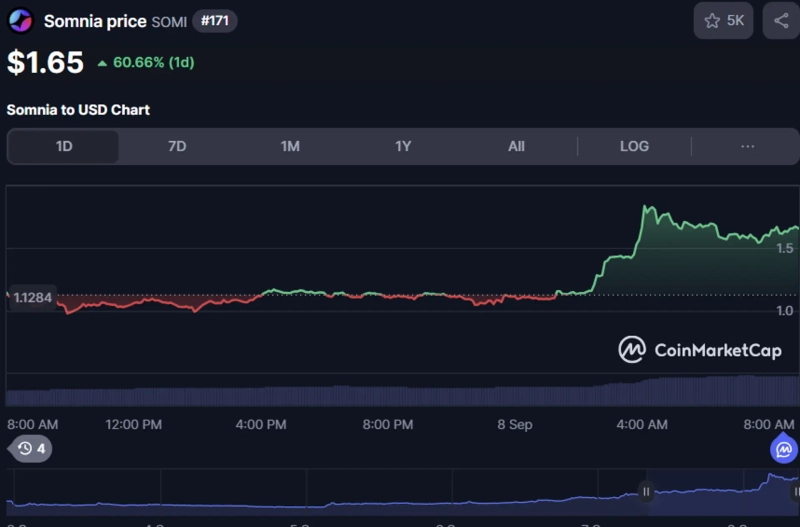
Task: Switch to the 7D time range
Action: pyautogui.click(x=177, y=146)
